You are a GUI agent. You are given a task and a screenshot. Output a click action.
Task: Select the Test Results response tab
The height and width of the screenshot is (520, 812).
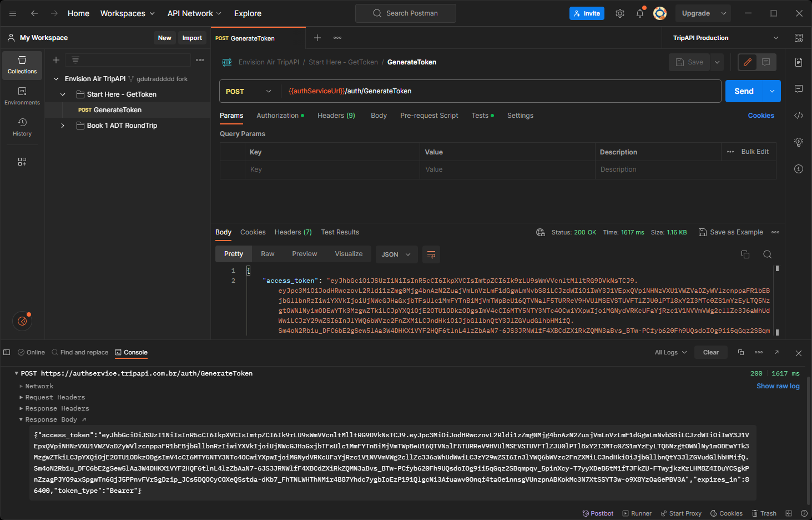[340, 232]
